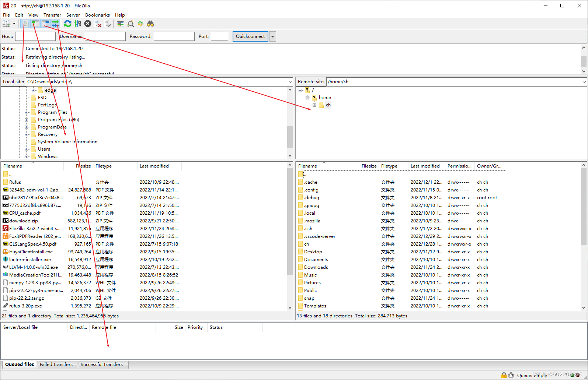Expand the Users folder in local tree
The width and height of the screenshot is (588, 380).
(27, 149)
